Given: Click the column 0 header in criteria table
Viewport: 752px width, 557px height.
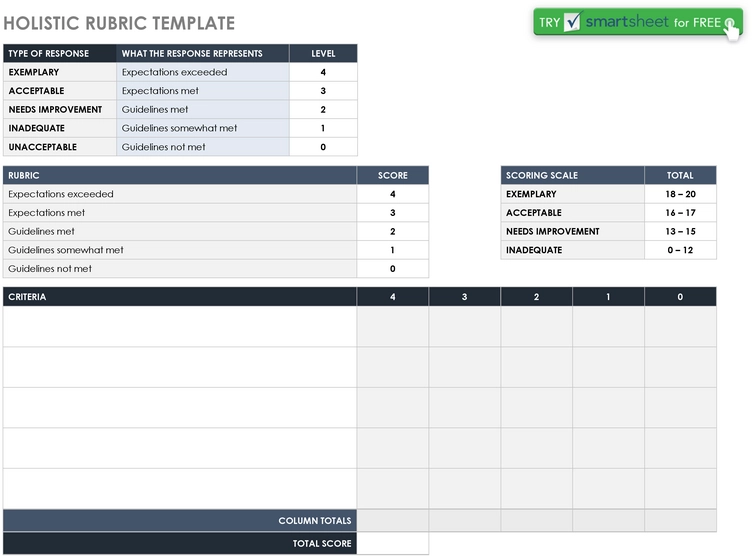Looking at the screenshot, I should (681, 296).
